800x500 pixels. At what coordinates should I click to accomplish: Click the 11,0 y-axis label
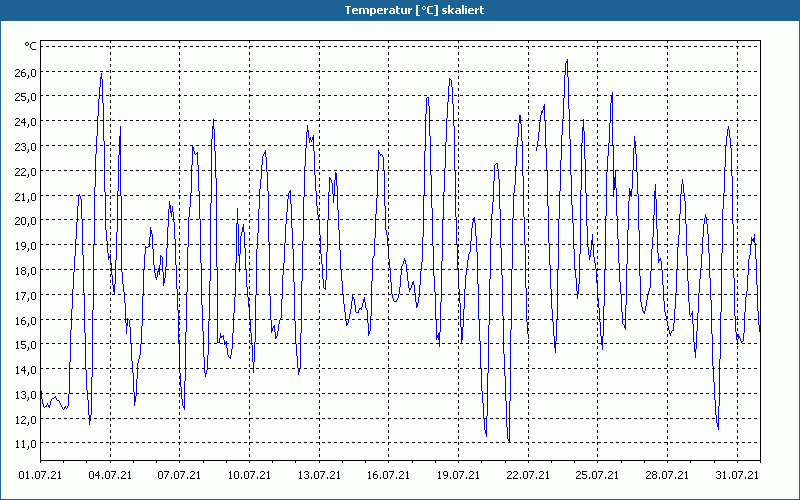(26, 444)
